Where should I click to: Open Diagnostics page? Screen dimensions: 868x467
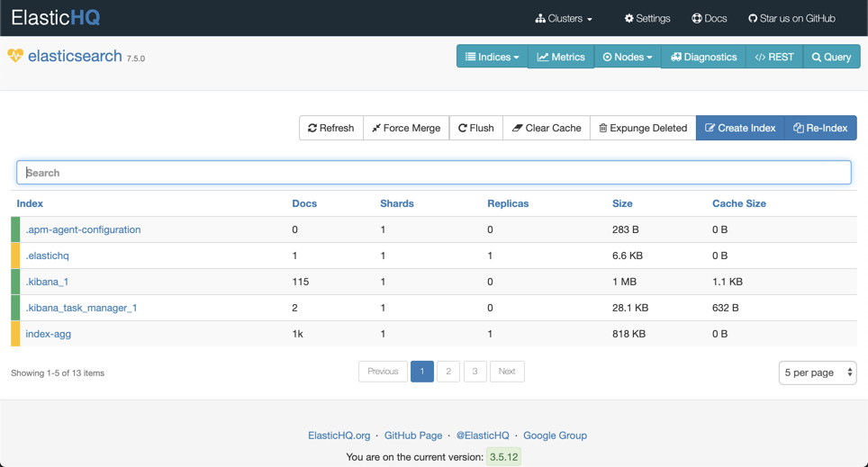click(703, 57)
